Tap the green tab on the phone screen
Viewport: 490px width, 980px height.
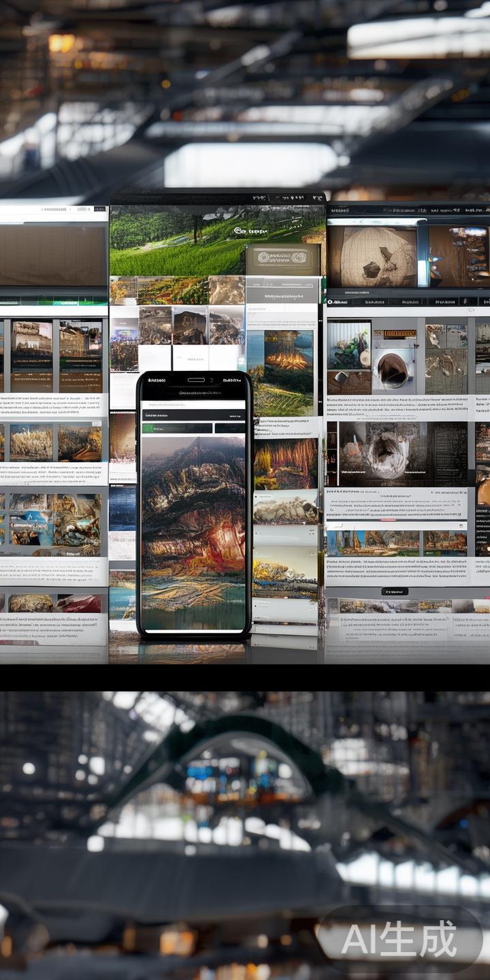pyautogui.click(x=176, y=428)
